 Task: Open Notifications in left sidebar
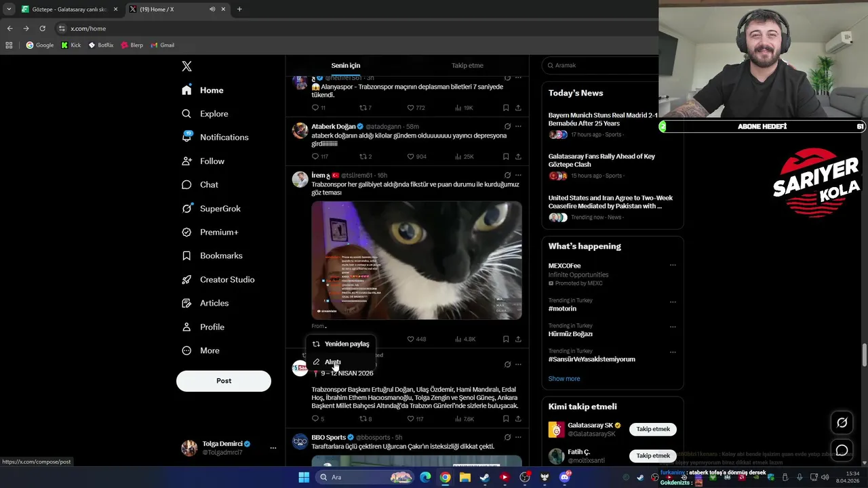click(215, 137)
